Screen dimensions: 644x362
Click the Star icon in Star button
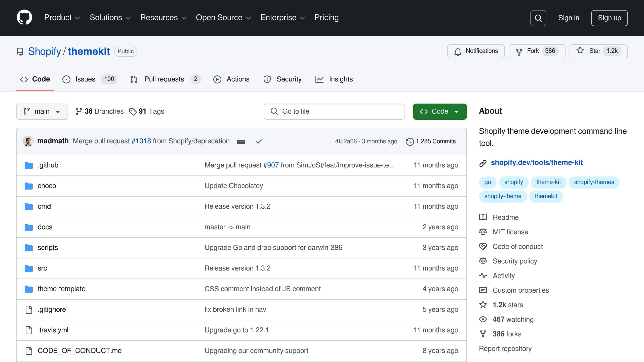[580, 51]
